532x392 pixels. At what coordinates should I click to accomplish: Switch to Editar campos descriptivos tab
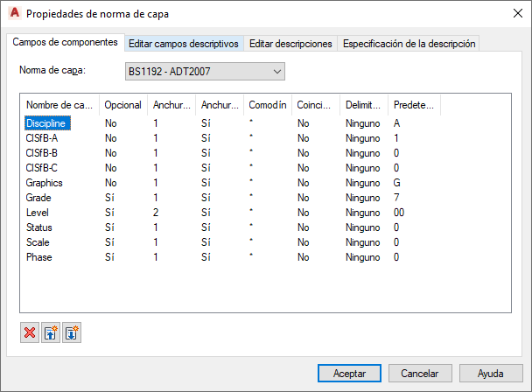[x=183, y=43]
